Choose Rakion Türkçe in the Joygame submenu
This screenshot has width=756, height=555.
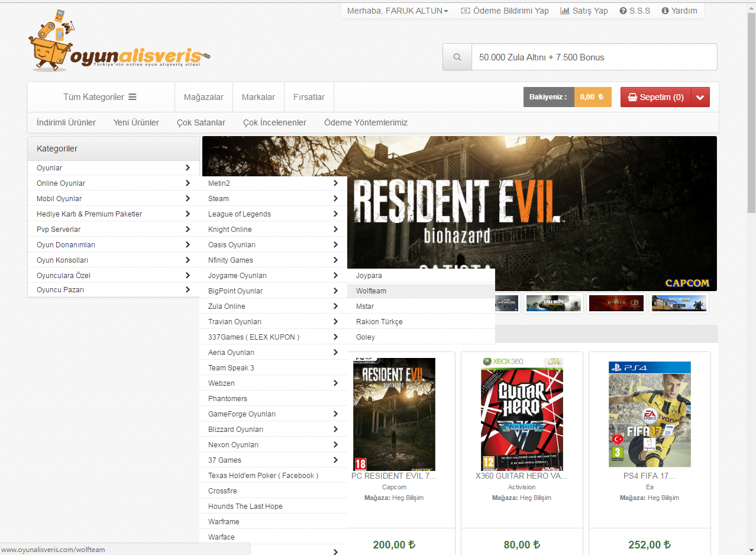(421, 322)
